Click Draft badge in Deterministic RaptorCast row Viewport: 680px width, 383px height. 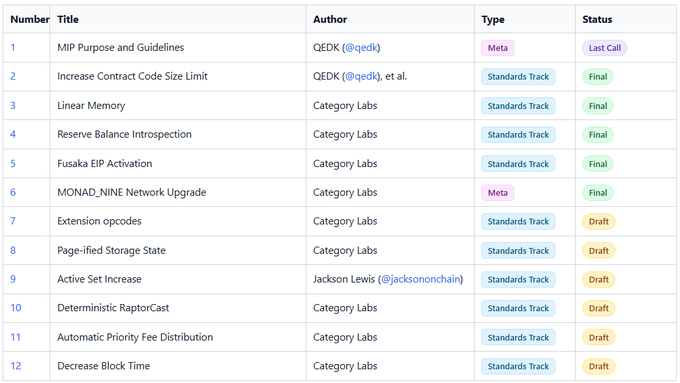click(598, 308)
